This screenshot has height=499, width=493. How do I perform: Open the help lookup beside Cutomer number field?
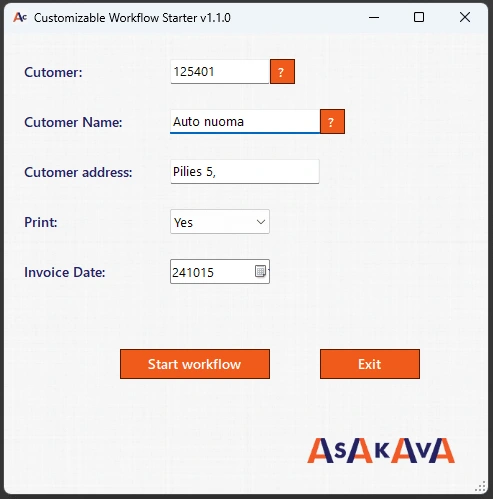pyautogui.click(x=282, y=72)
